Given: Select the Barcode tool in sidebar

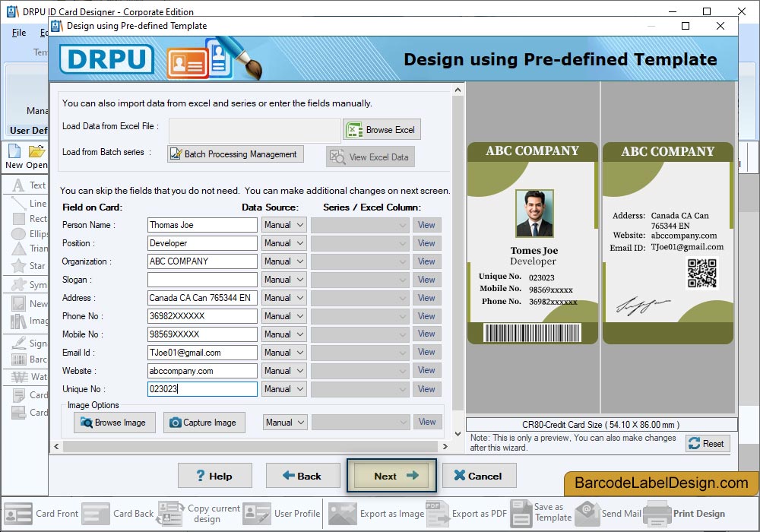Looking at the screenshot, I should 29,359.
